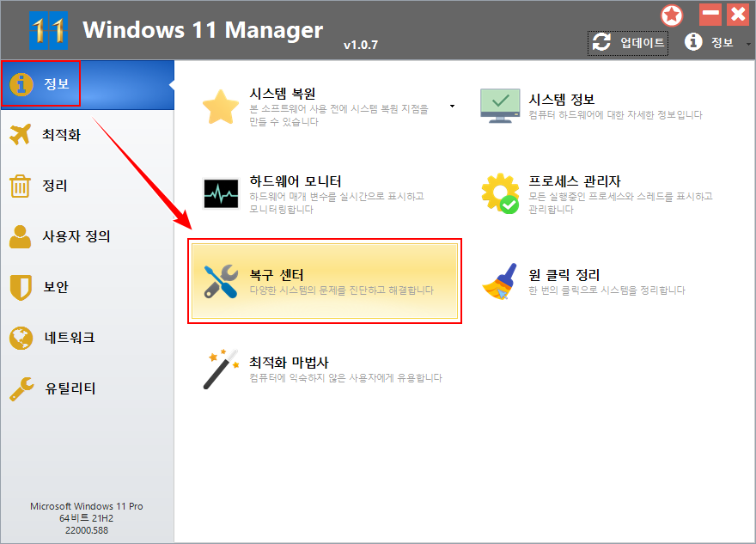Viewport: 756px width, 544px height.
Task: Click the Windows 11 Manager logo icon
Action: (48, 30)
